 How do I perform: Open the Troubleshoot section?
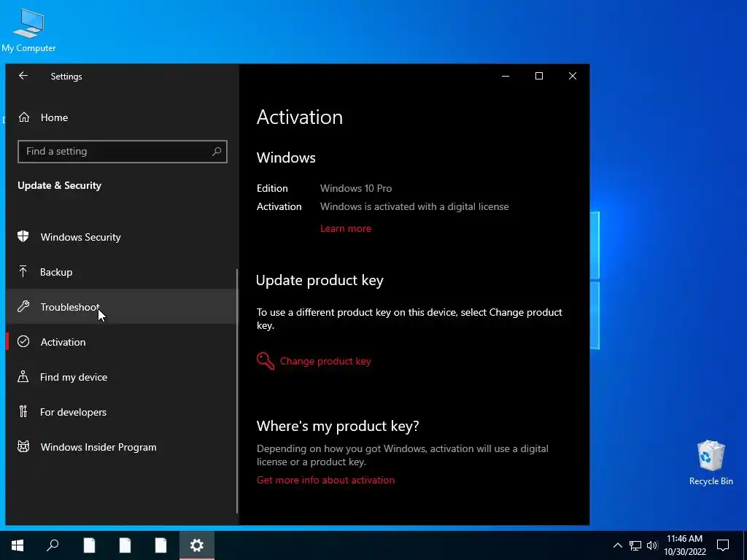(122, 307)
